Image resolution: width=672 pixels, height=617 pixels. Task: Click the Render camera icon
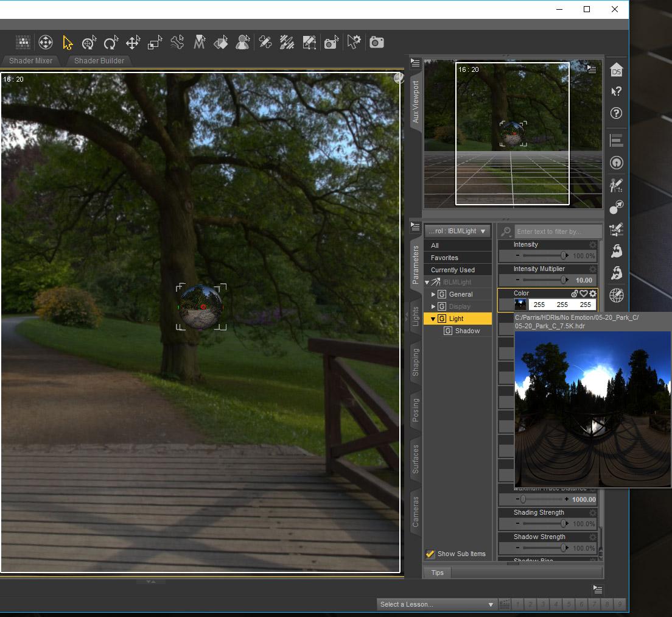point(377,43)
